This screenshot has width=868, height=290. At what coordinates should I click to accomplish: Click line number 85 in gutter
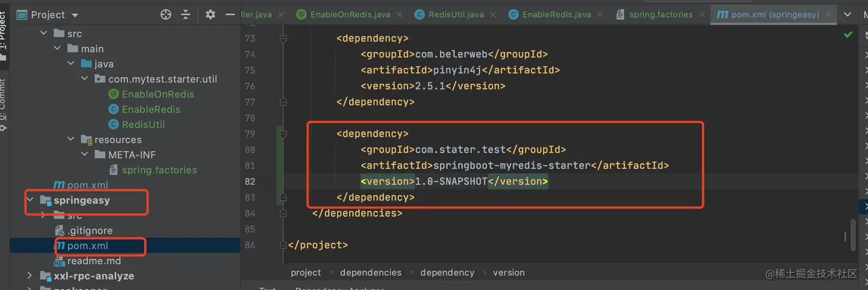click(249, 229)
